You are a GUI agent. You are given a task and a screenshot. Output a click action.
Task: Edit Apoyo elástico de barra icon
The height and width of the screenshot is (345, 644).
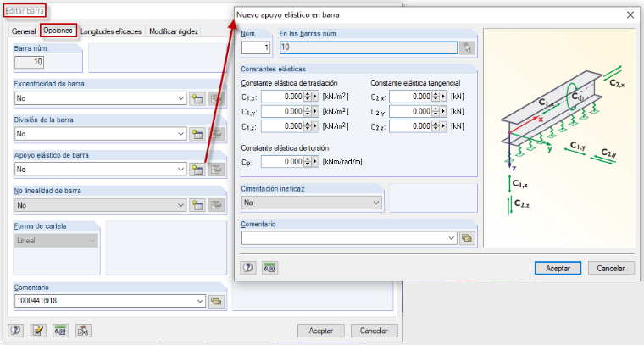(x=216, y=170)
